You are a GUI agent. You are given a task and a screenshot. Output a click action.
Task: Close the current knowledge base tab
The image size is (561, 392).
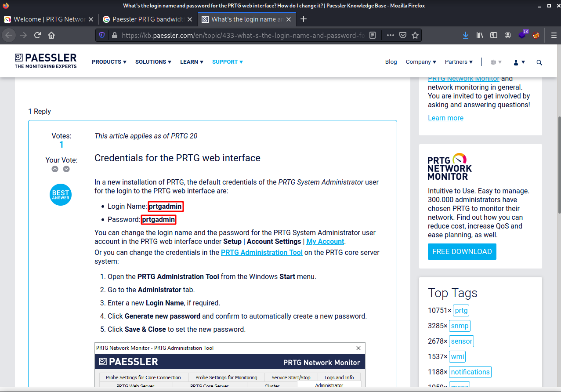290,19
